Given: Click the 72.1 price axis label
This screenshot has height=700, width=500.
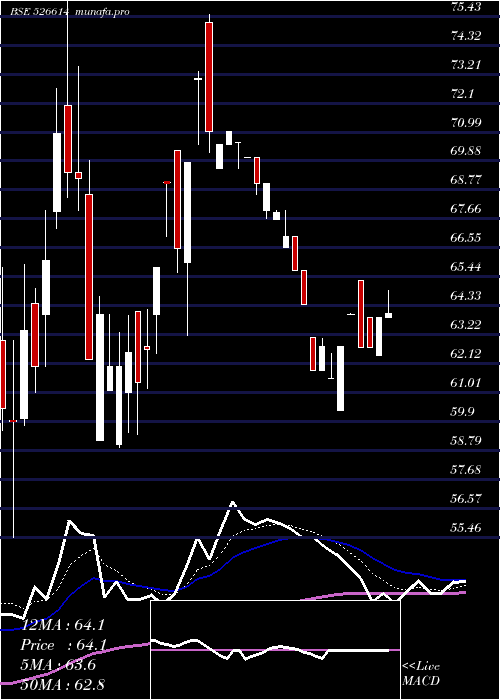Looking at the screenshot, I should pyautogui.click(x=463, y=94).
